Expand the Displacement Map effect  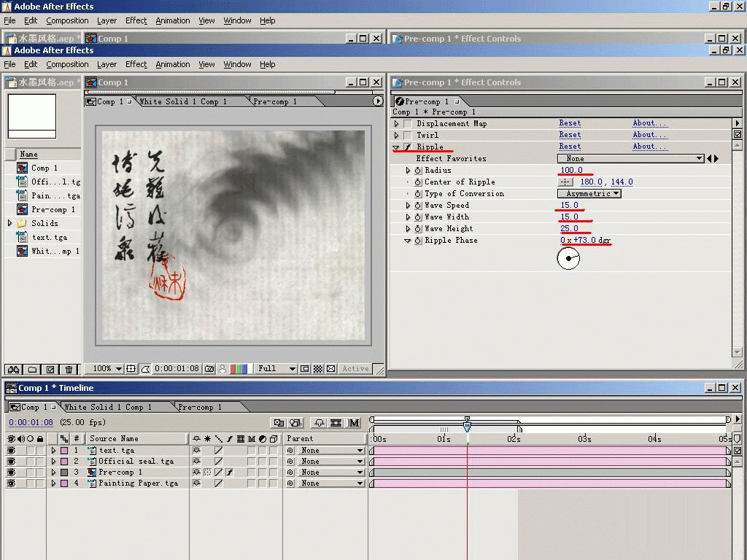(396, 123)
